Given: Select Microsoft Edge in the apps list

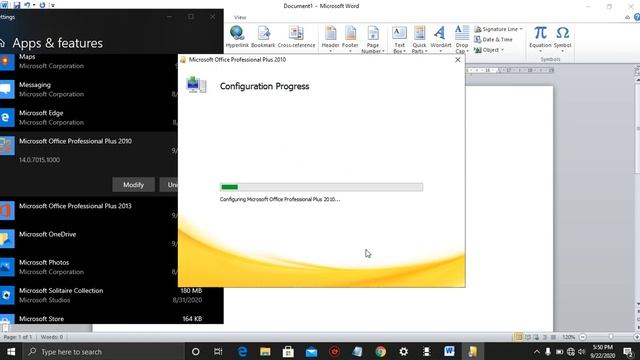Looking at the screenshot, I should (x=89, y=118).
